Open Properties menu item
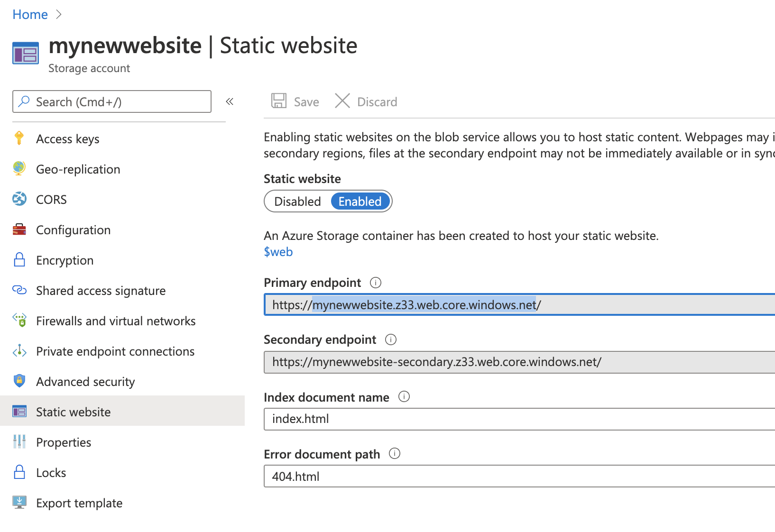 coord(122,442)
